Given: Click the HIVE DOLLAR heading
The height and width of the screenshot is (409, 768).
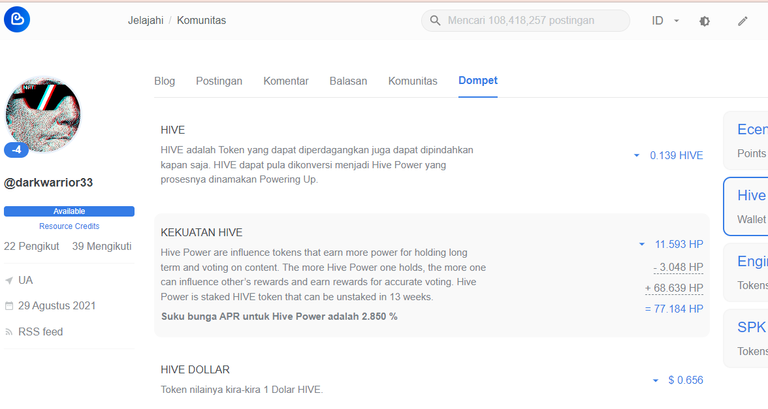Looking at the screenshot, I should tap(195, 370).
